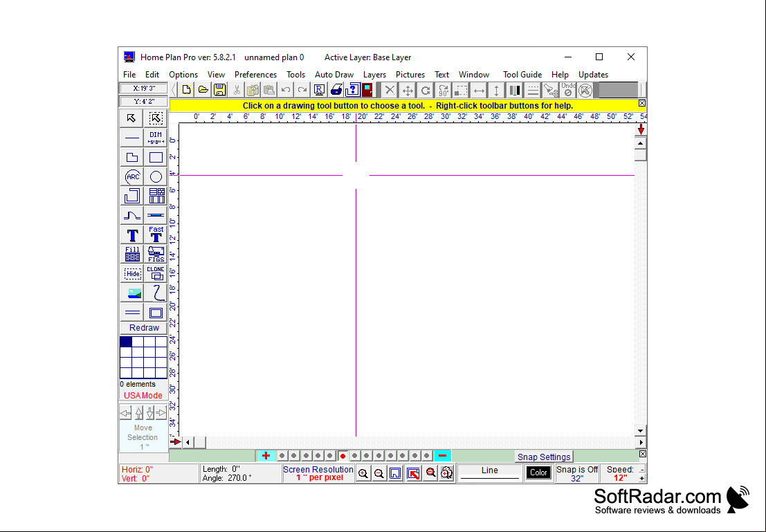Click the Rotate 90° toolbar button
This screenshot has height=532, width=766.
coord(443,91)
